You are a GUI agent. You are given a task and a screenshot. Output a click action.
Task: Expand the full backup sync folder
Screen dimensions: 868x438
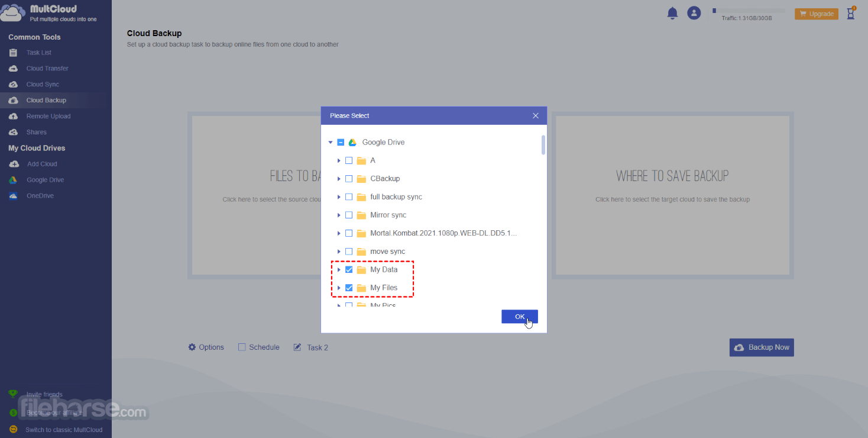pos(339,197)
